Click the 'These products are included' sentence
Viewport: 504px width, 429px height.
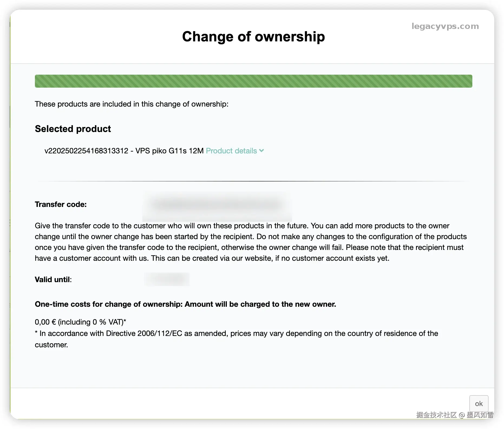tap(132, 104)
